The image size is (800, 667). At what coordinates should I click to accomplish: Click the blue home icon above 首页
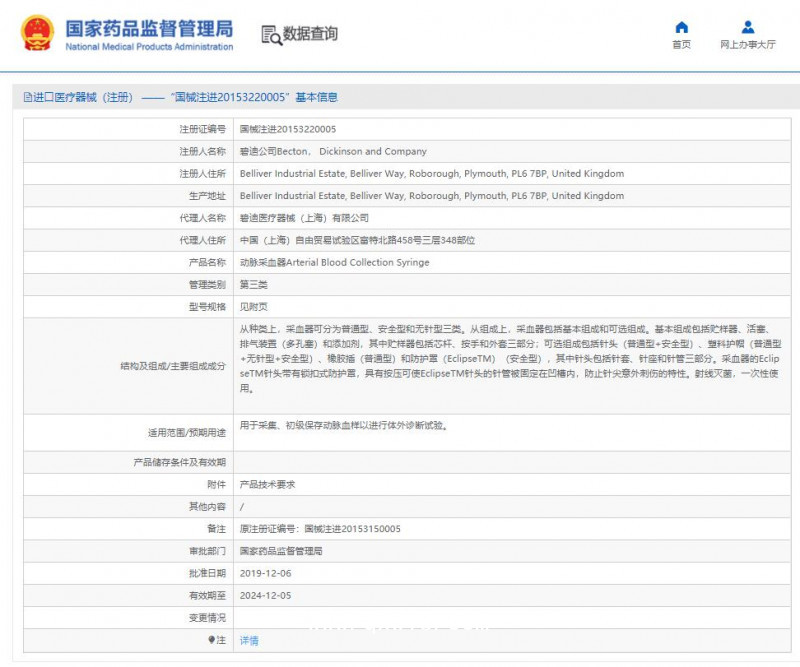682,26
